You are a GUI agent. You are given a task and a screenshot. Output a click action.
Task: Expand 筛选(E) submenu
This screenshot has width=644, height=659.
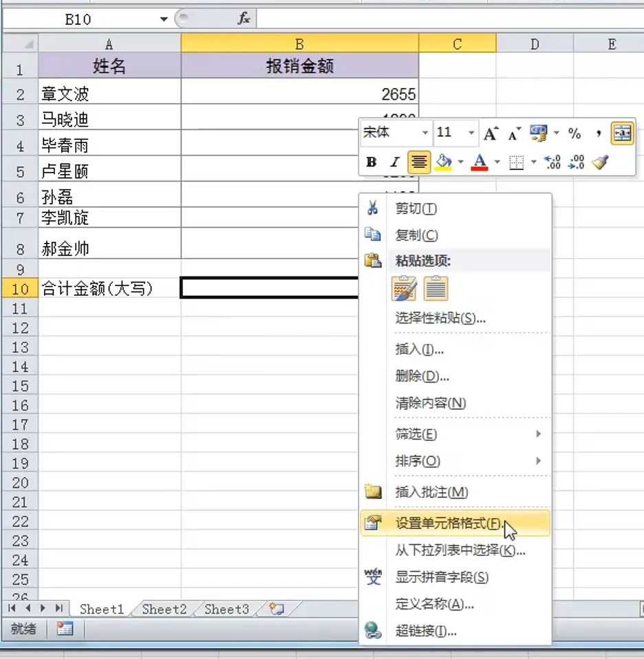click(x=455, y=434)
